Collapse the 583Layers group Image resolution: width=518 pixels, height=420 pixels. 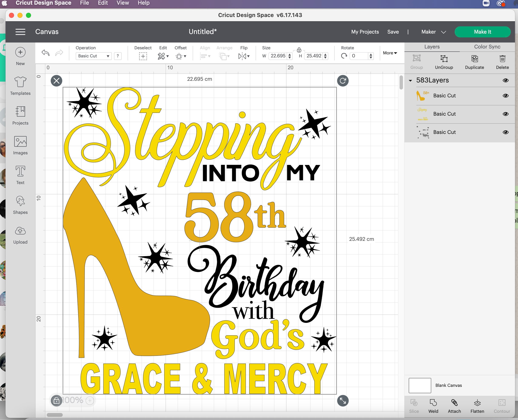tap(410, 81)
